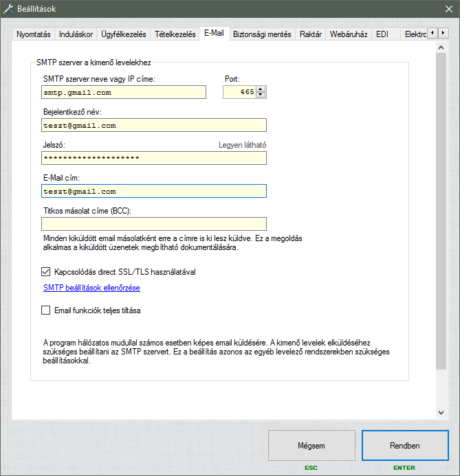This screenshot has height=476, width=460.
Task: Switch to the Induláskor tab
Action: (76, 34)
